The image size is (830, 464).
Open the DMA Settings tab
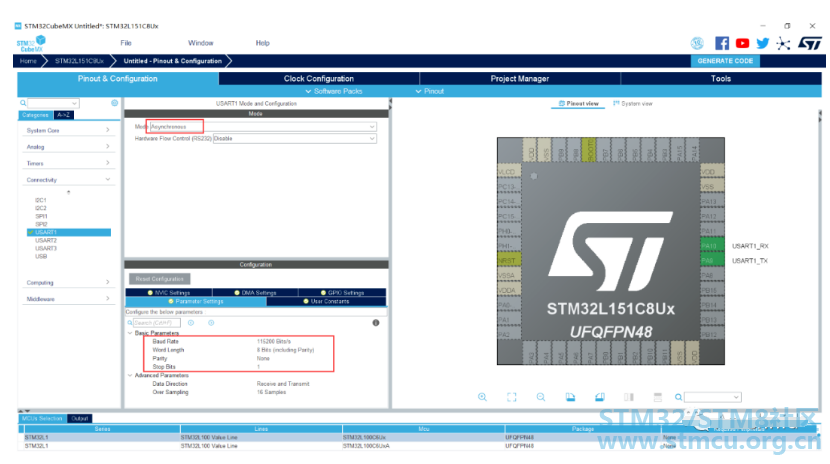coord(255,293)
